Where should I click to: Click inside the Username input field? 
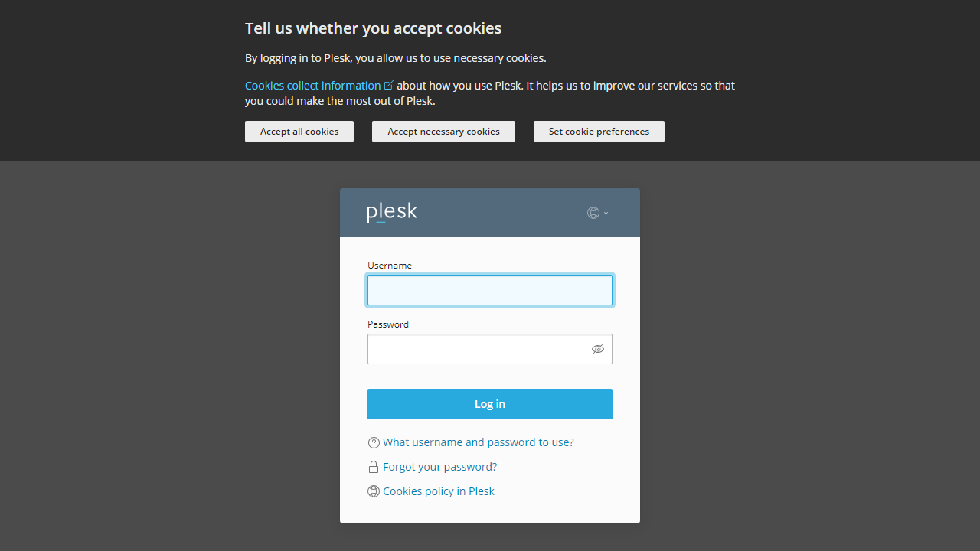click(489, 290)
